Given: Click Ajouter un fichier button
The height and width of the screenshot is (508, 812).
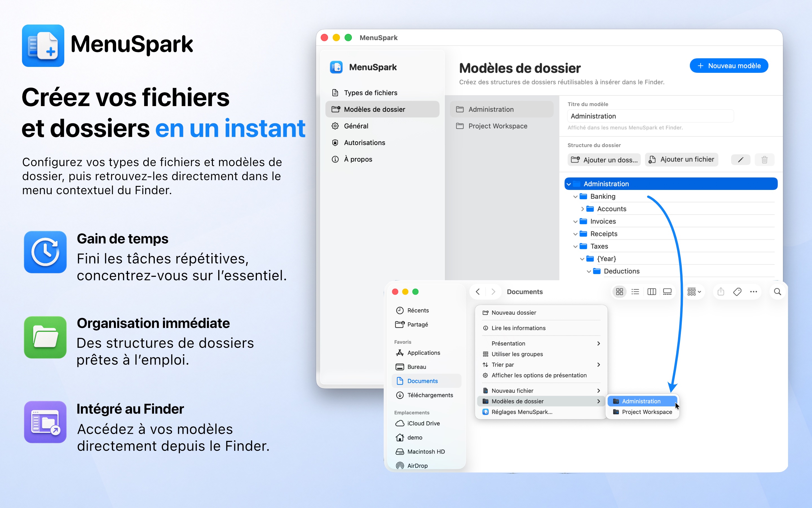Looking at the screenshot, I should pos(681,159).
